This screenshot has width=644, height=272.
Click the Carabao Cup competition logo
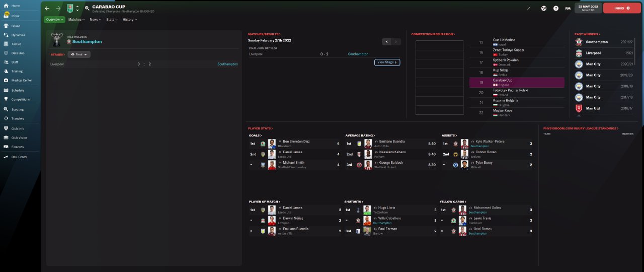pos(70,9)
